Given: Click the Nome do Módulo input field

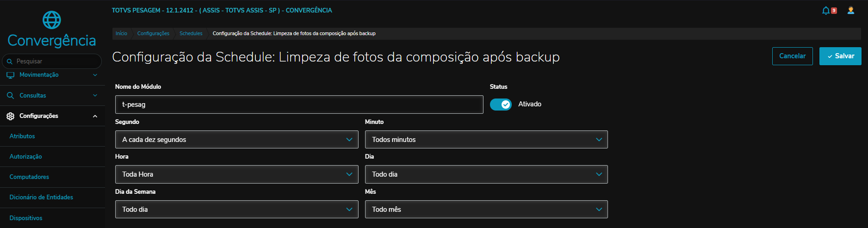Looking at the screenshot, I should (299, 105).
